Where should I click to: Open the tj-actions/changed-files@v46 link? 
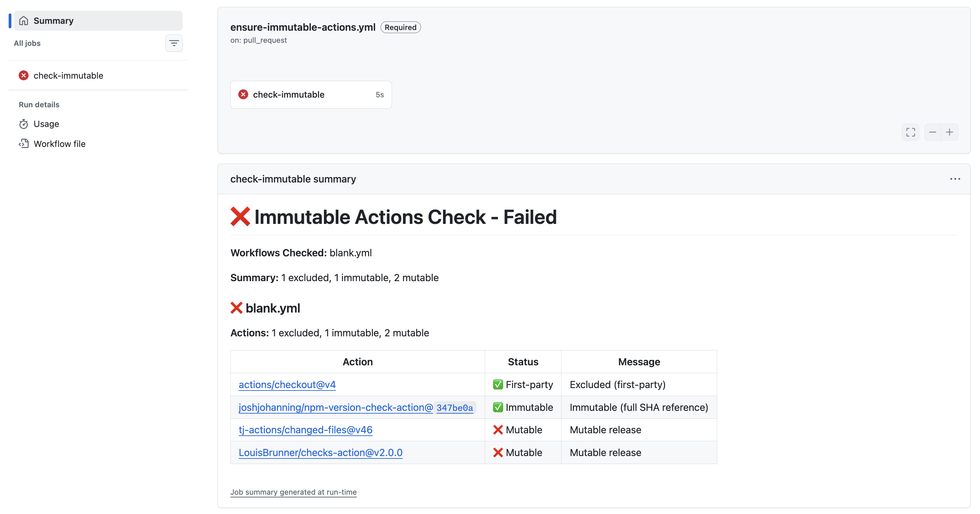[x=306, y=429]
